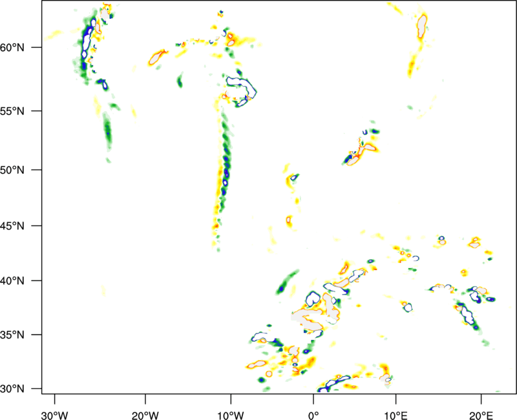Screen dimensions: 517x420
Task: Click the 40°N latitude label
Action: [12, 281]
